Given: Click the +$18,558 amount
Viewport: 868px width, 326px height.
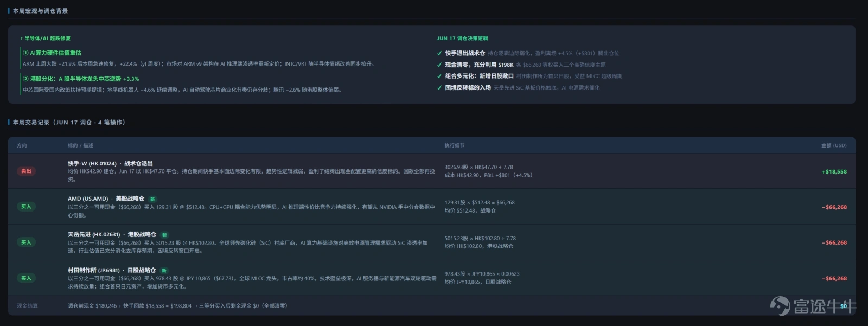Looking at the screenshot, I should [x=834, y=171].
